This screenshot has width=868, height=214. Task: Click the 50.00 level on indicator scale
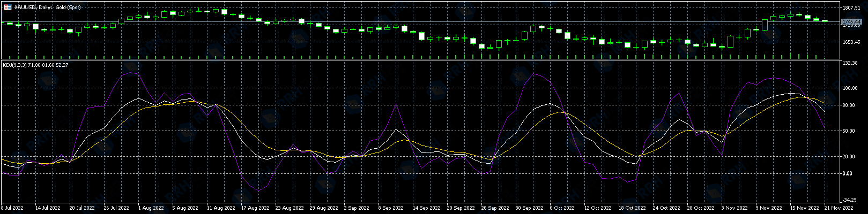pos(849,131)
